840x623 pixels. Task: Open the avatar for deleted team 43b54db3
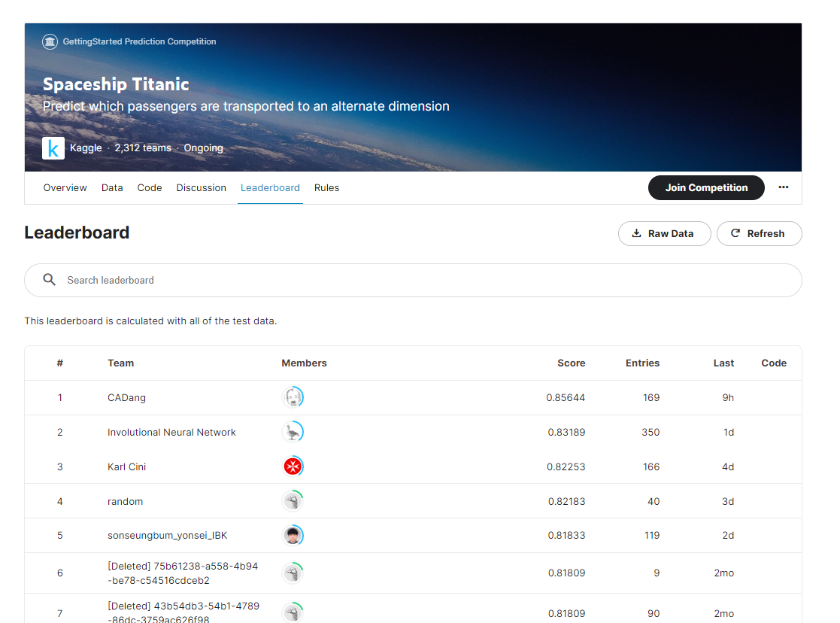[293, 612]
